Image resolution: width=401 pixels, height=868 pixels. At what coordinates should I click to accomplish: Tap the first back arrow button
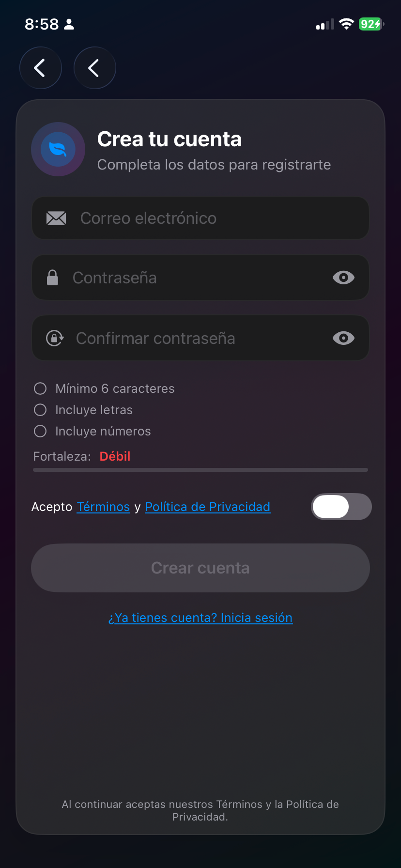pos(41,68)
